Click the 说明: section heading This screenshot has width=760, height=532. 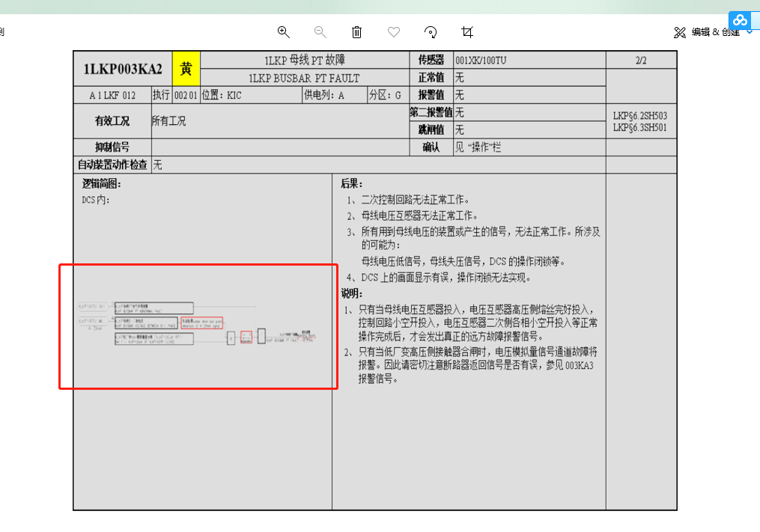[x=352, y=293]
